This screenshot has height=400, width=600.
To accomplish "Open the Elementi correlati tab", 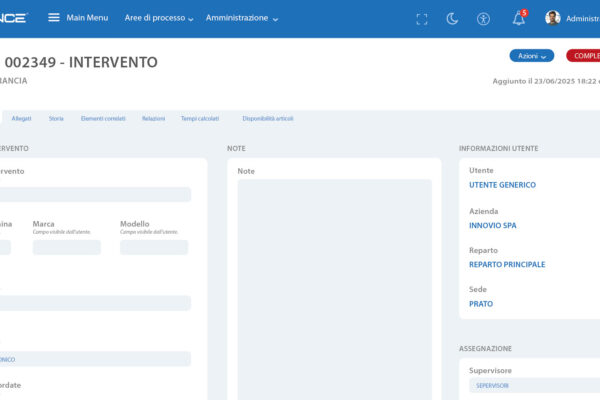I will point(103,119).
